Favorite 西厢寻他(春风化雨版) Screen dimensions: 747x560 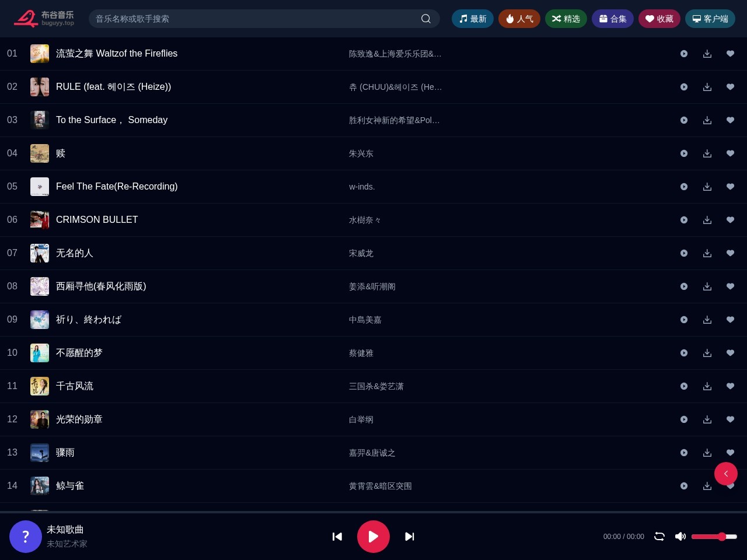(730, 286)
